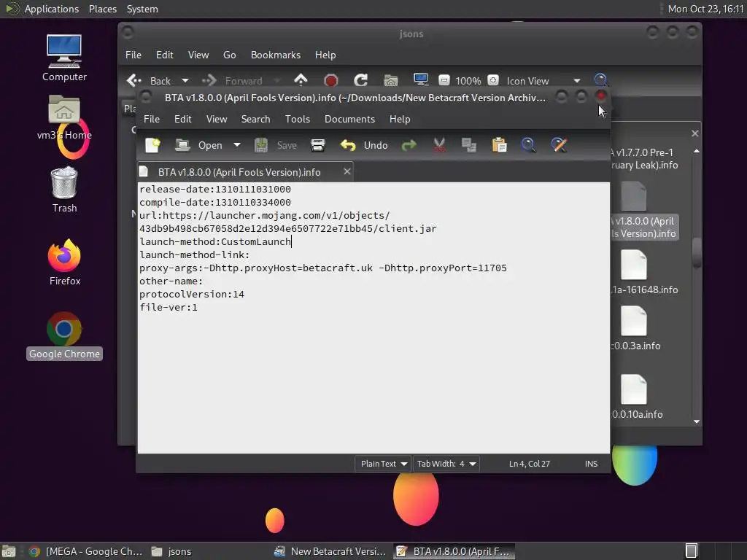Screen dimensions: 747x560
Task: Click the scroll down arrow in jsons window
Action: (697, 421)
